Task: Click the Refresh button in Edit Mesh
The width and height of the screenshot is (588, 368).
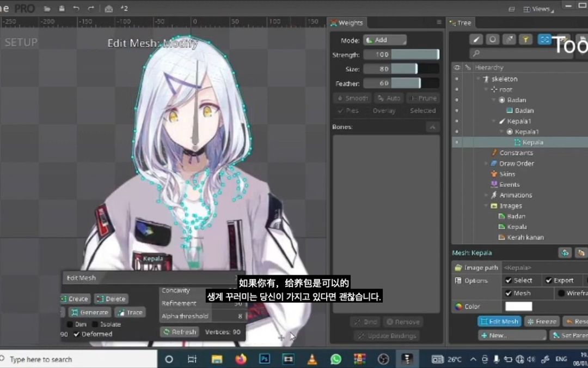Action: (180, 332)
